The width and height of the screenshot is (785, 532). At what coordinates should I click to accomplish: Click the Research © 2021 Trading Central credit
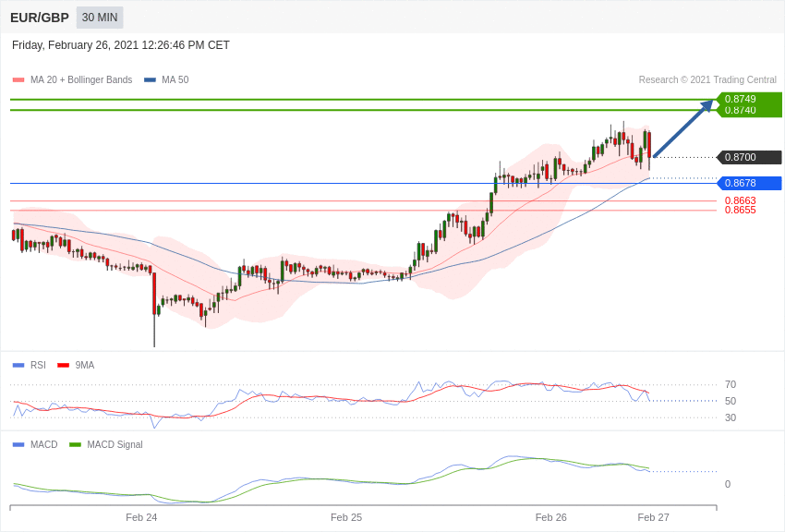click(x=707, y=79)
